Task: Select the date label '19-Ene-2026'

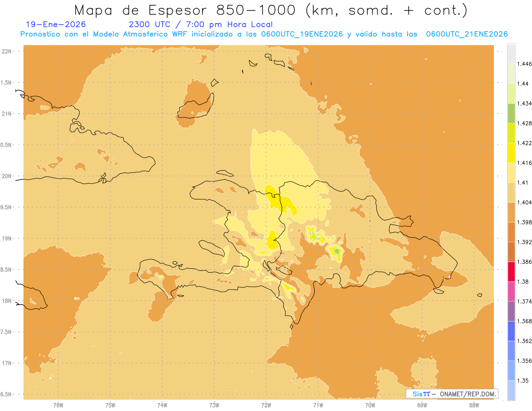Action: click(x=56, y=24)
